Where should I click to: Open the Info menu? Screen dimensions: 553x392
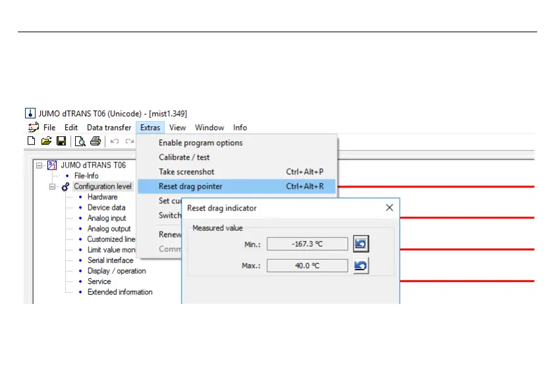(240, 128)
